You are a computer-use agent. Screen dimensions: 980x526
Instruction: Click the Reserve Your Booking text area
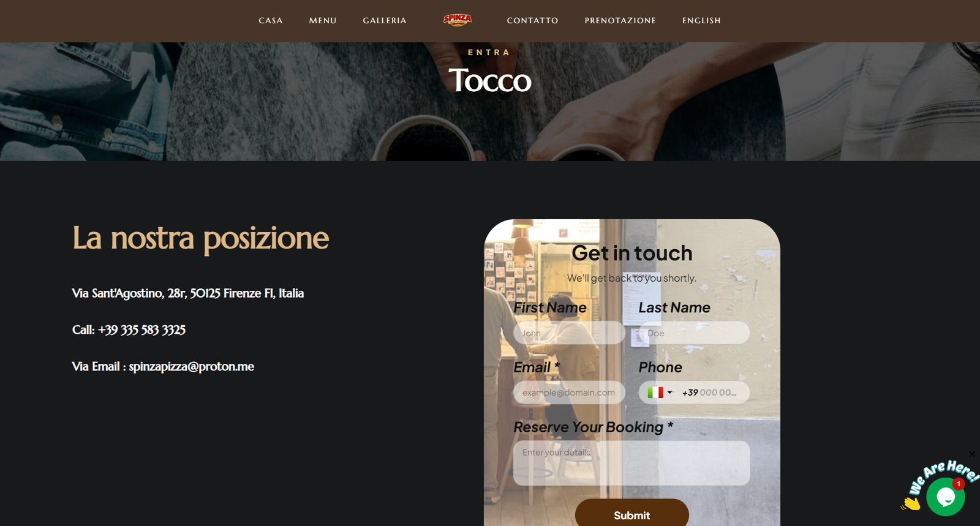point(631,463)
